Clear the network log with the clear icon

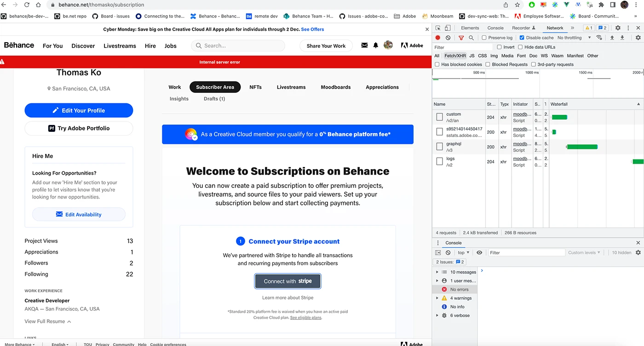click(x=448, y=38)
